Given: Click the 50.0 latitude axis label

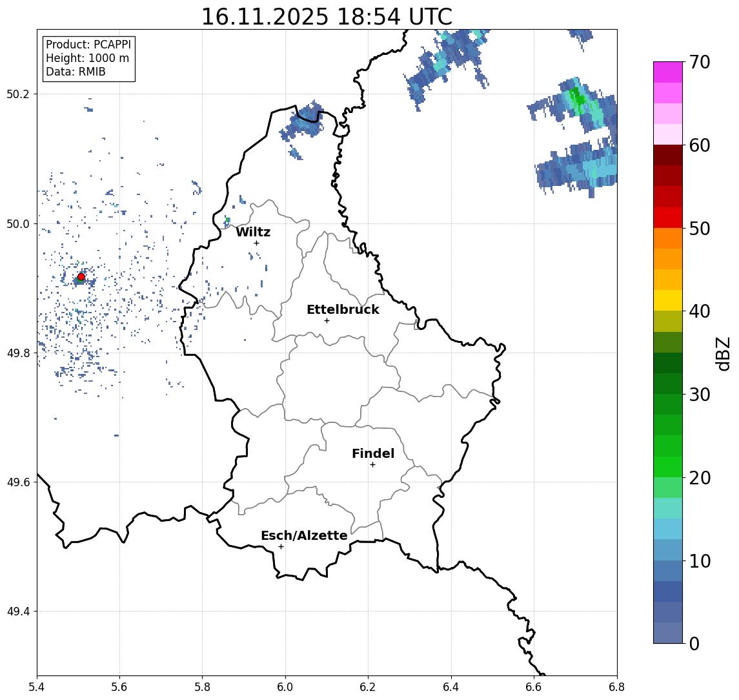Looking at the screenshot, I should 18,223.
